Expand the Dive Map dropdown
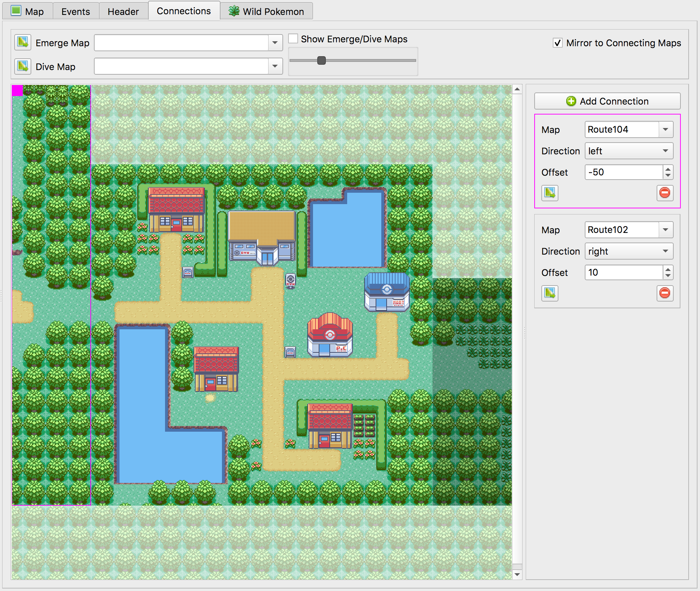Image resolution: width=700 pixels, height=591 pixels. pos(275,66)
